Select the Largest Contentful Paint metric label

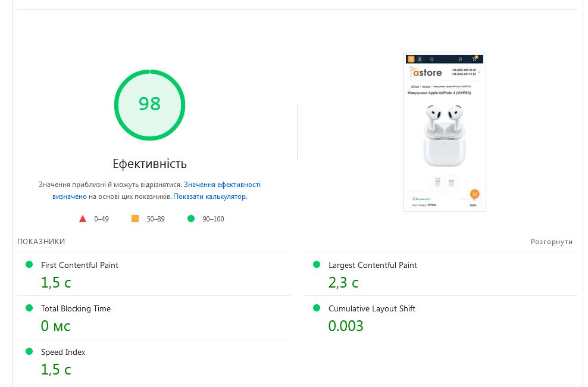(373, 266)
